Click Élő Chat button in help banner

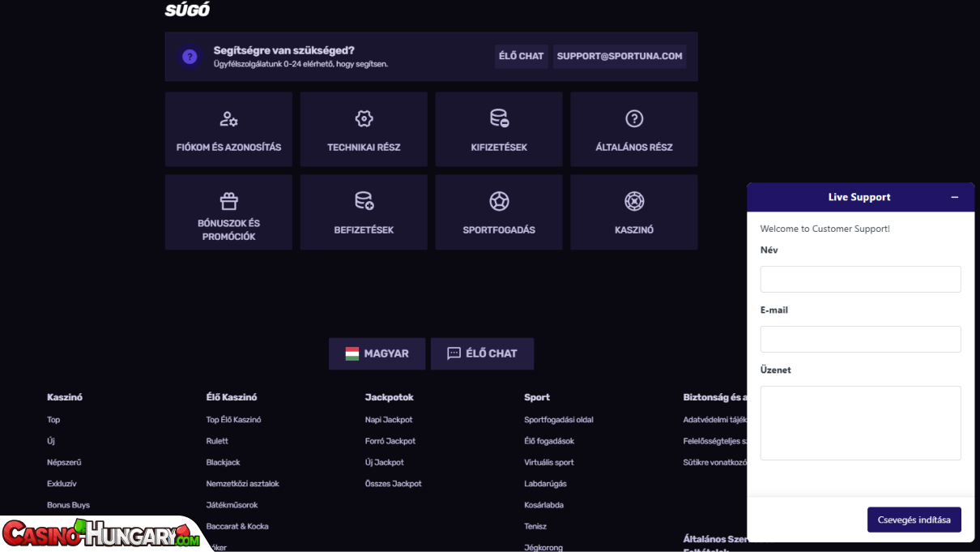(x=521, y=56)
